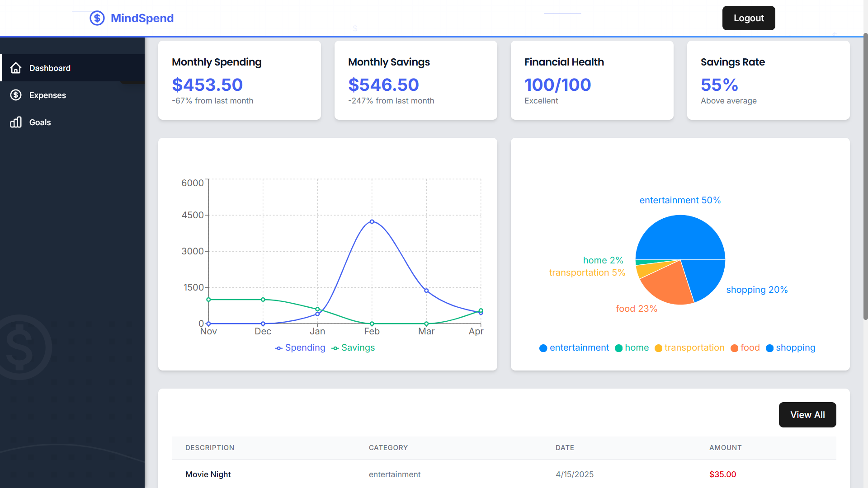This screenshot has width=868, height=488.
Task: Click the page vertical scrollbar
Action: point(865,176)
